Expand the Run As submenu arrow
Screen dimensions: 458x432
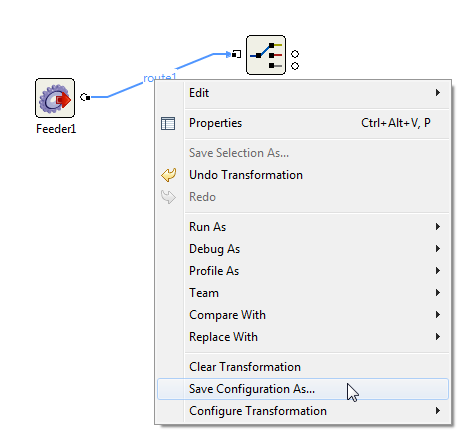pos(438,227)
